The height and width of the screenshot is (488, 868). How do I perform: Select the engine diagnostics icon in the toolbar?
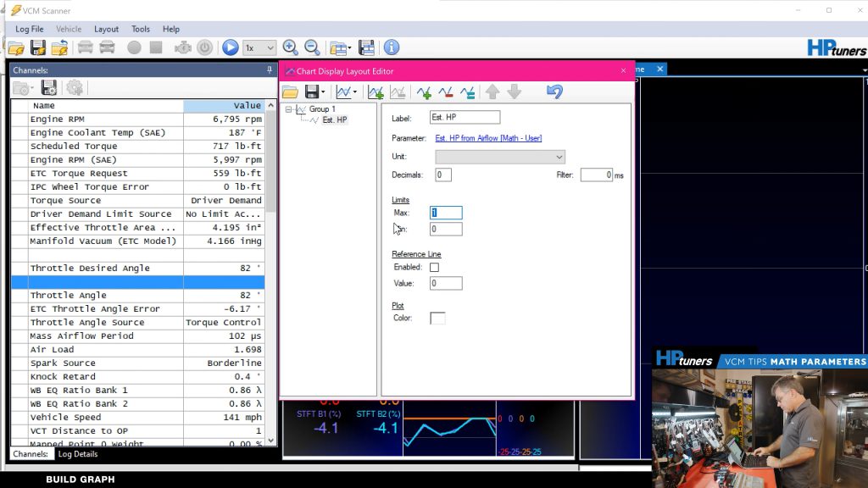point(181,47)
